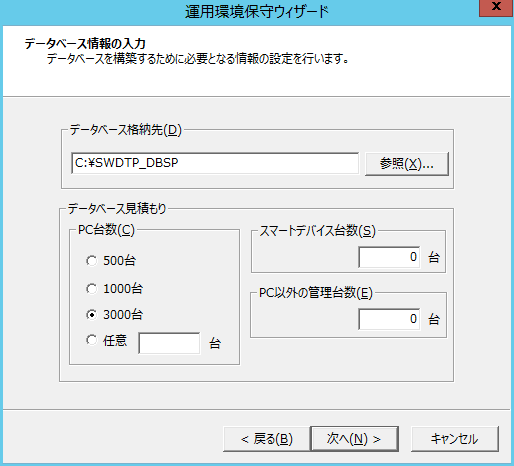
Task: Click the PC台数(C) group label
Action: (106, 230)
